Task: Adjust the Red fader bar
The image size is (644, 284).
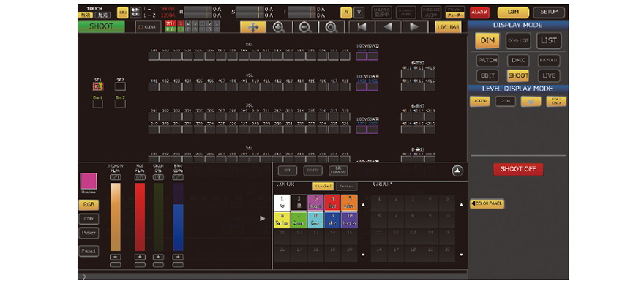Action: tap(140, 217)
